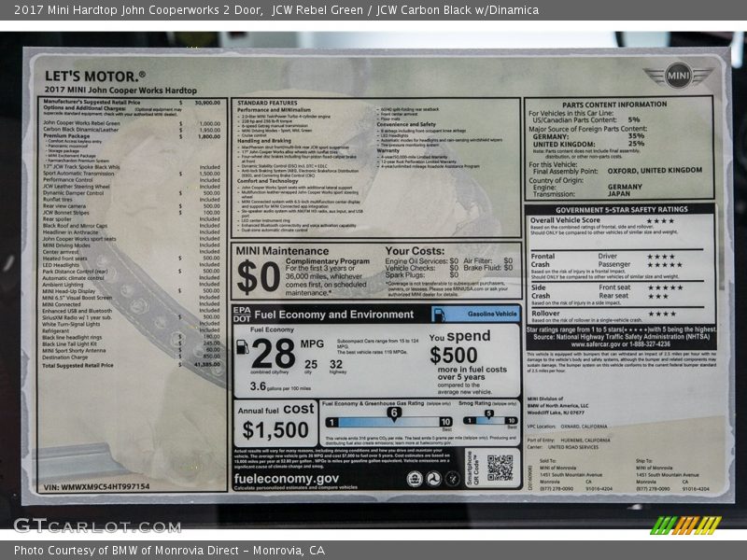Viewport: 747px width, 560px height.
Task: Click the 'STANDARD FEATURES' heading
Action: pos(267,103)
